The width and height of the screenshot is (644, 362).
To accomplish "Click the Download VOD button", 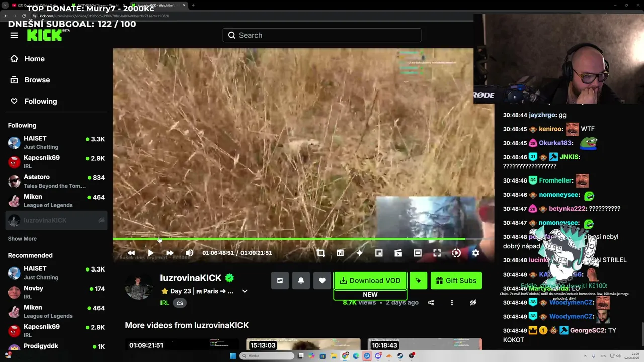I will (x=370, y=281).
